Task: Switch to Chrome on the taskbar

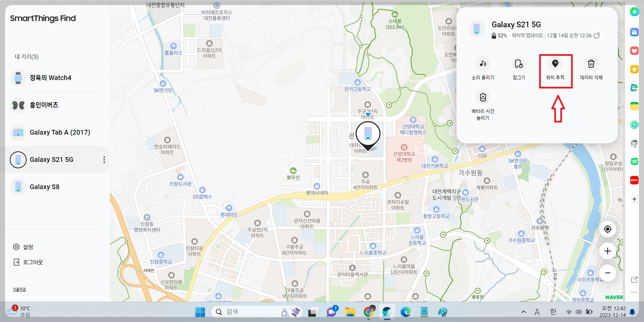Action: tap(369, 312)
